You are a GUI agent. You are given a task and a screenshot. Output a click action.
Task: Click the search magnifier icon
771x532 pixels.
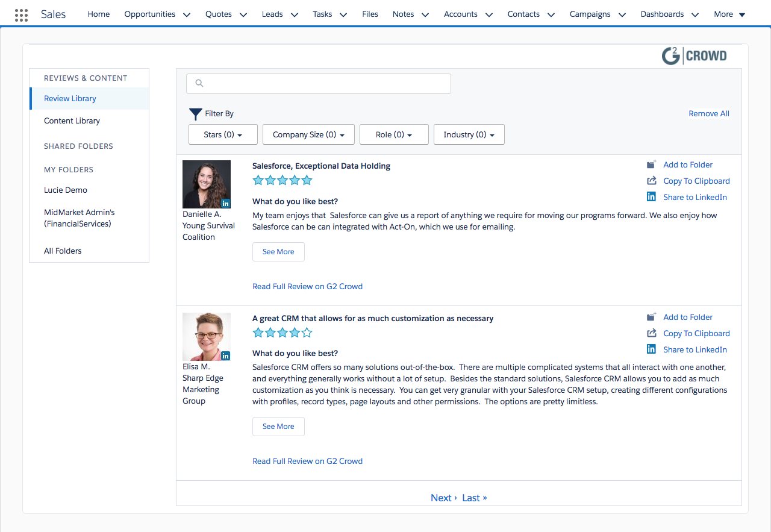click(x=199, y=84)
